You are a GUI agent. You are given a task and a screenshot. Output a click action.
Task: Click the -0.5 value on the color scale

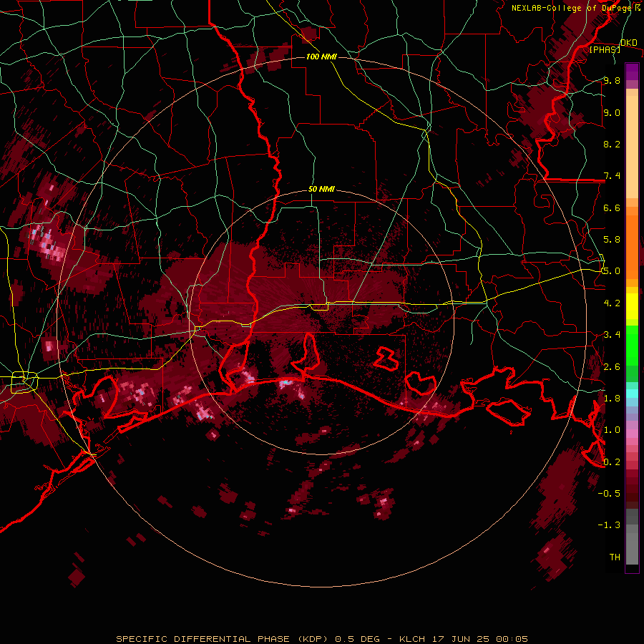click(x=609, y=494)
